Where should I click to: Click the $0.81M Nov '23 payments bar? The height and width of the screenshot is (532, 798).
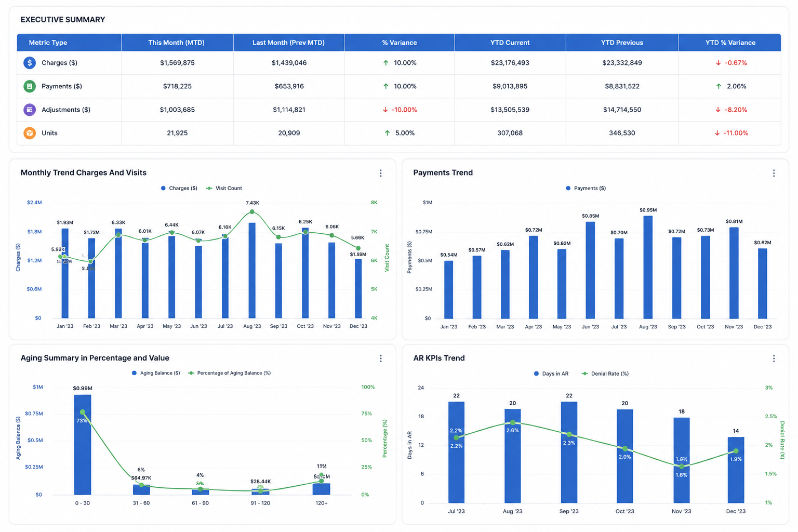point(734,273)
